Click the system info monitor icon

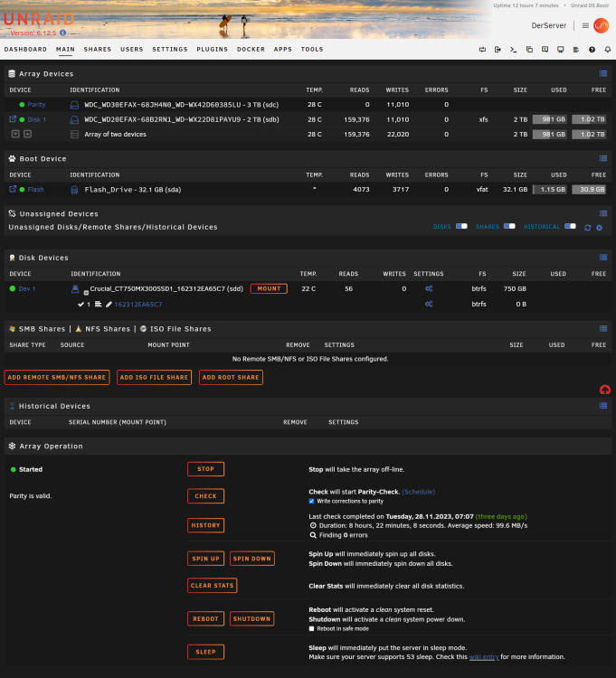(561, 50)
